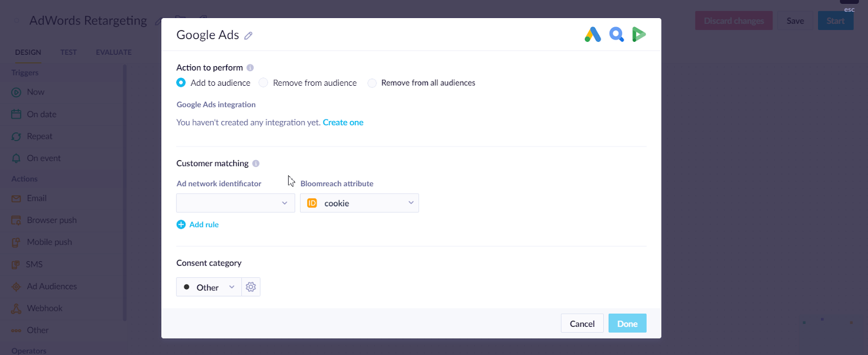868x355 pixels.
Task: Select the On date calendar icon
Action: click(16, 115)
